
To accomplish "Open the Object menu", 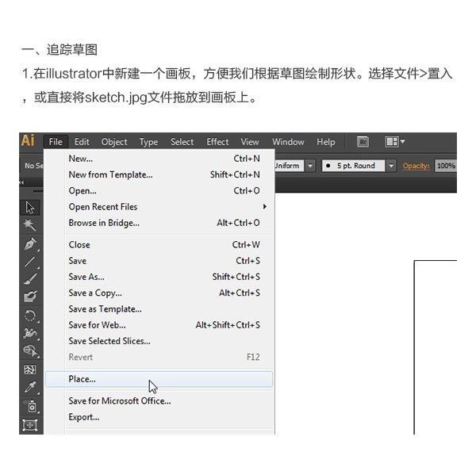I will (114, 142).
